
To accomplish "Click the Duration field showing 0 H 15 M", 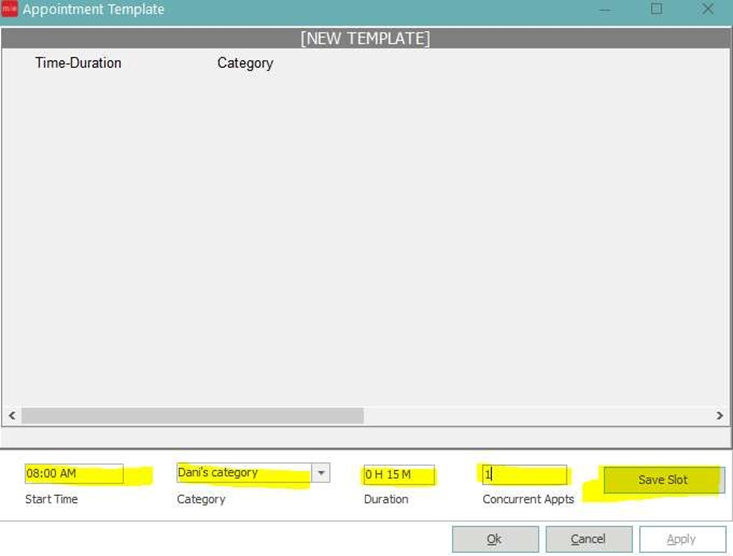I will pos(399,474).
